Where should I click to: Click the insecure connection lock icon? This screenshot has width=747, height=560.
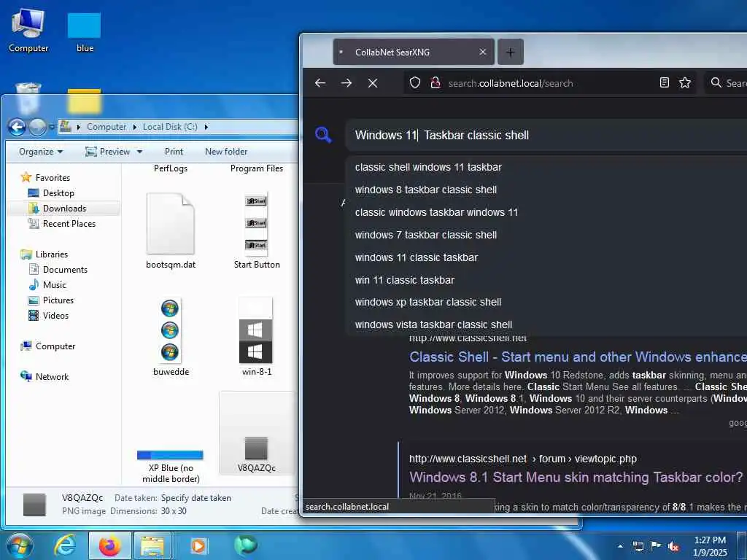[435, 83]
